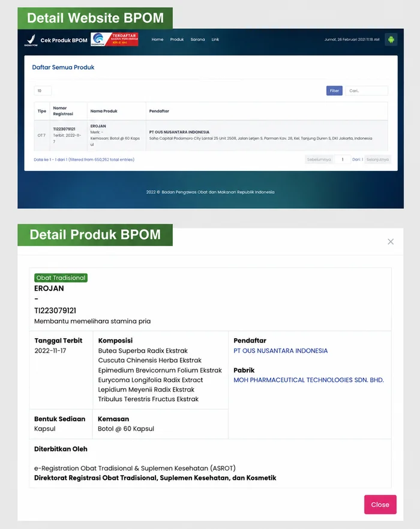The height and width of the screenshot is (529, 420).
Task: Click Kapsul dosage form value
Action: (x=44, y=429)
